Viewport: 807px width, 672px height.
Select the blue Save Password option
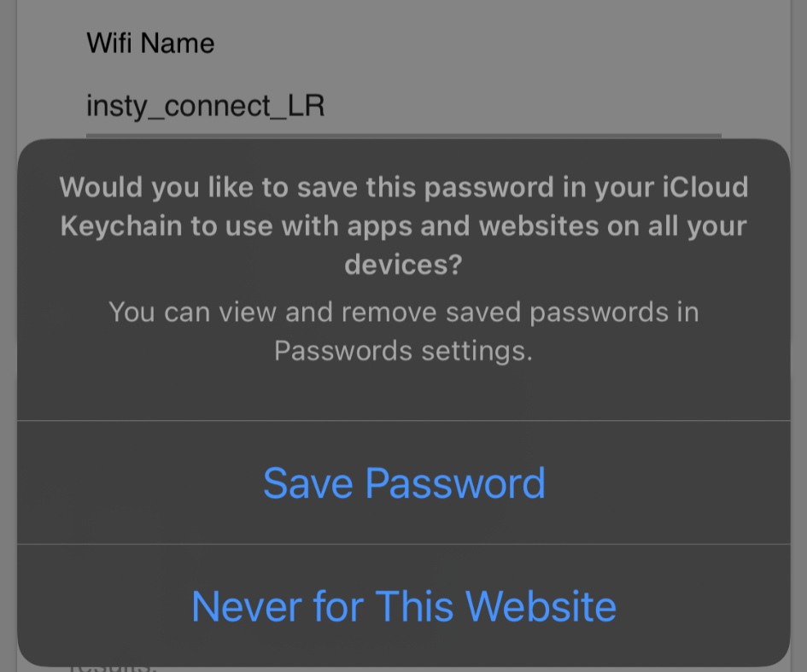pyautogui.click(x=404, y=483)
